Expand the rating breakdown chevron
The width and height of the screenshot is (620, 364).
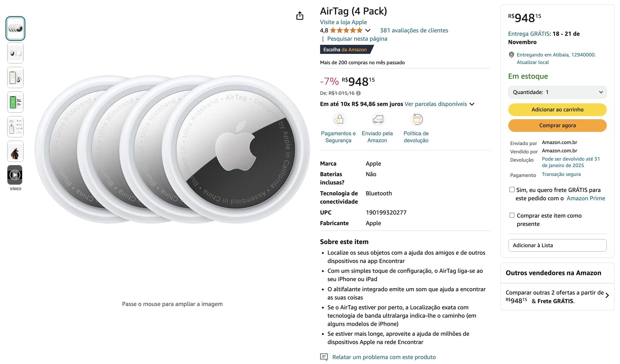[368, 31]
